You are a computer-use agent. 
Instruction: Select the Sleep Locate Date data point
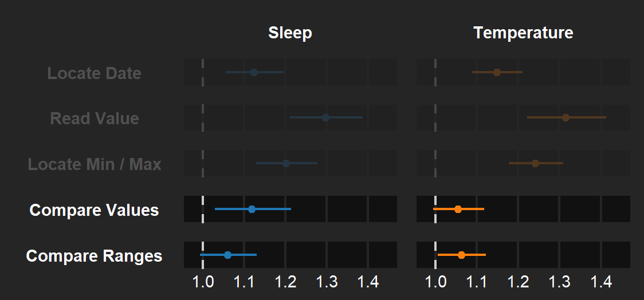coord(254,72)
